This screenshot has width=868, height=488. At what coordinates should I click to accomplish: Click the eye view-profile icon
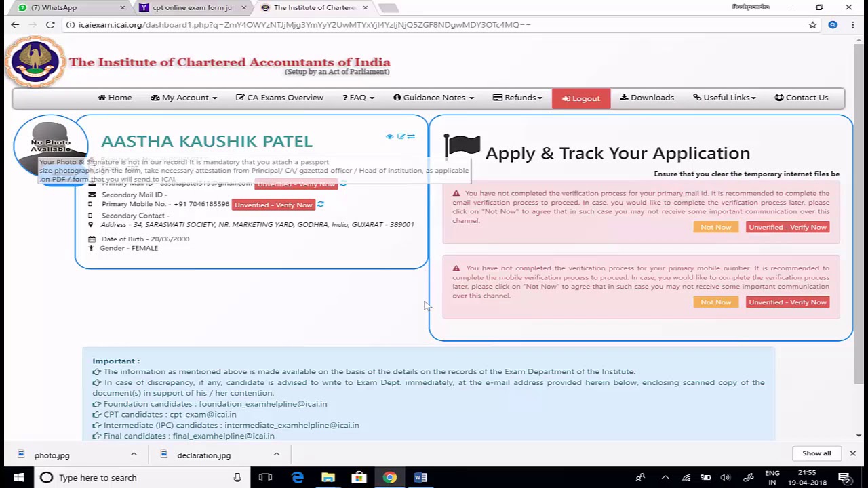click(389, 137)
